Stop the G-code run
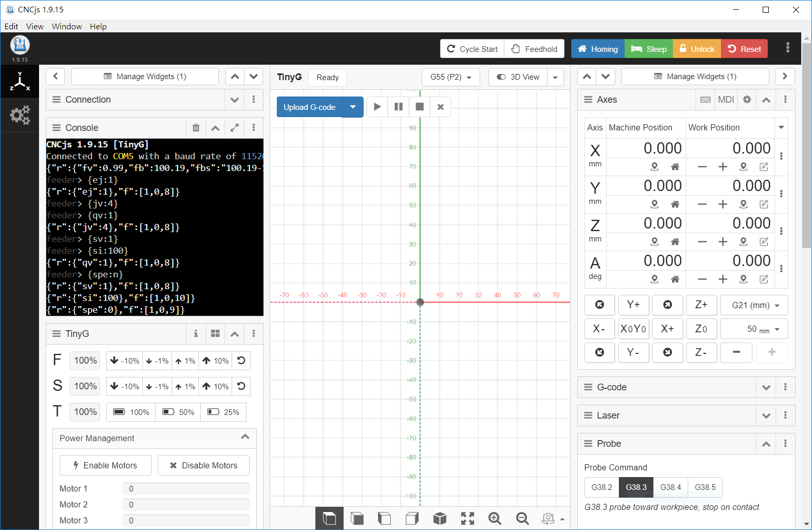The image size is (812, 530). [420, 107]
